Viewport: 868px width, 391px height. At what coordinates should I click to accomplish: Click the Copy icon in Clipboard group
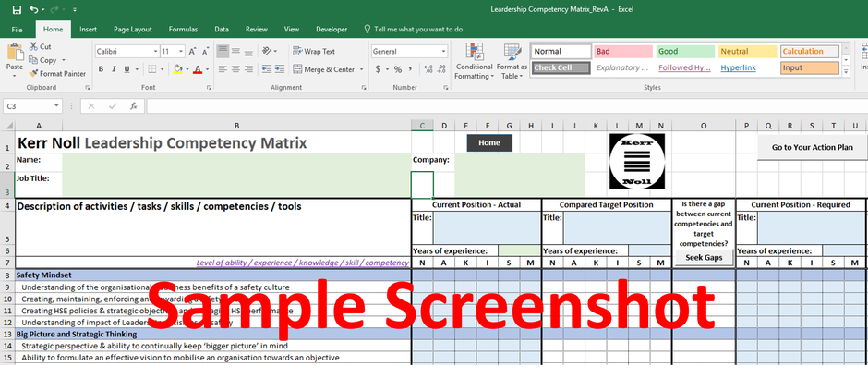click(x=33, y=60)
